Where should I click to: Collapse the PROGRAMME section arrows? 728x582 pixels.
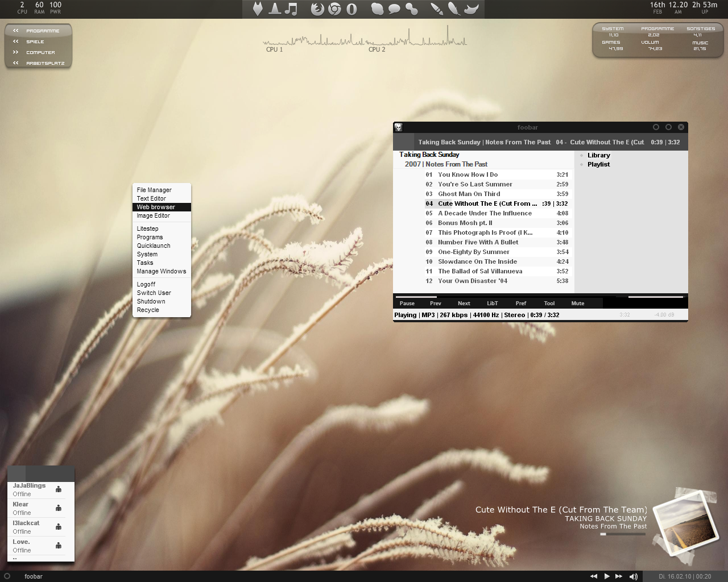16,31
